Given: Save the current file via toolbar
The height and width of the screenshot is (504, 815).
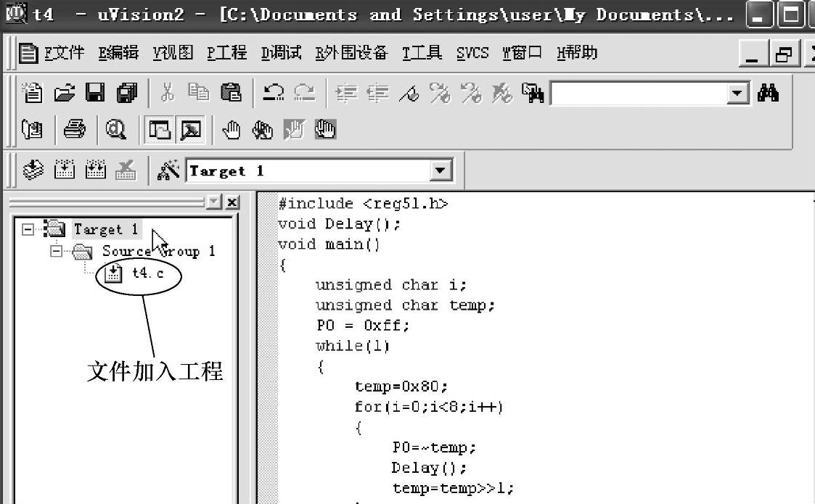Looking at the screenshot, I should [95, 93].
